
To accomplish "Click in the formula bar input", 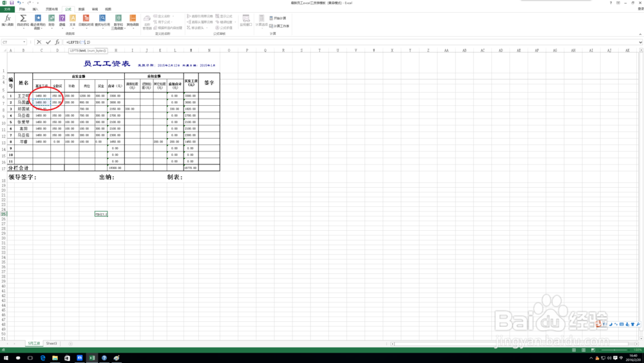I will pyautogui.click(x=351, y=42).
